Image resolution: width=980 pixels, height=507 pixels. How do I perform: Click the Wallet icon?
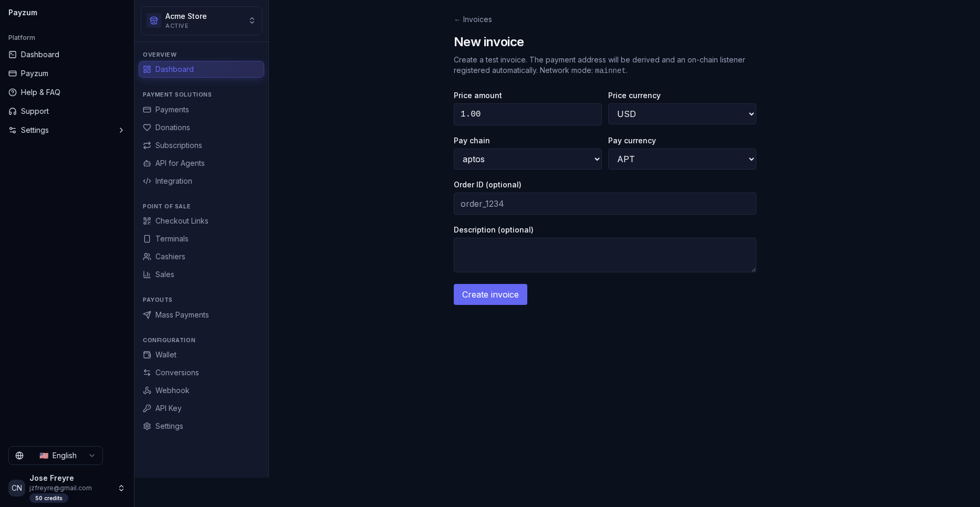coord(147,355)
